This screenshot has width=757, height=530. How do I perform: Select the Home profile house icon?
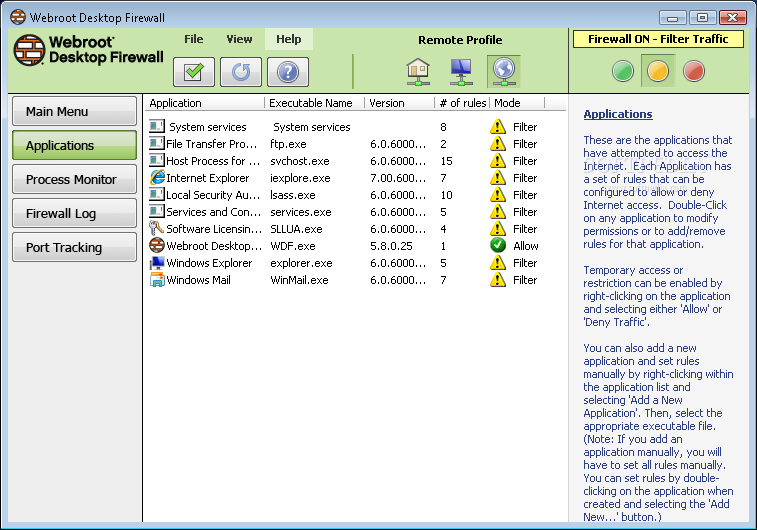click(418, 71)
